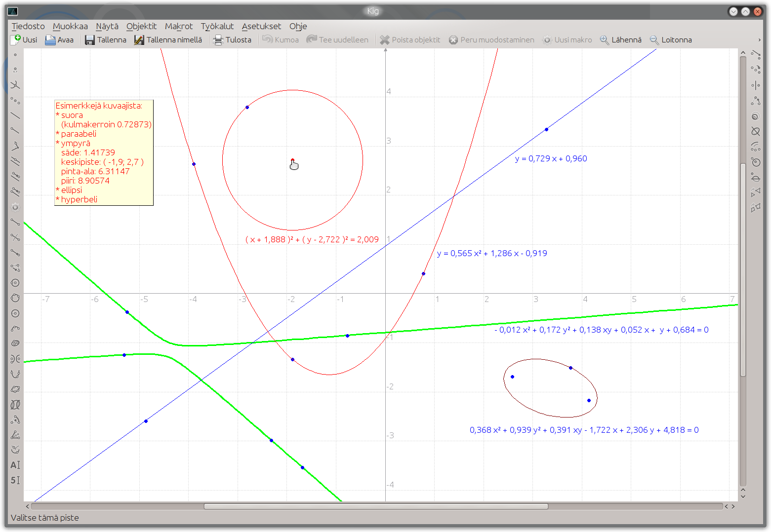Select the 'y = 0,729 x + 0,960' label

pos(551,158)
